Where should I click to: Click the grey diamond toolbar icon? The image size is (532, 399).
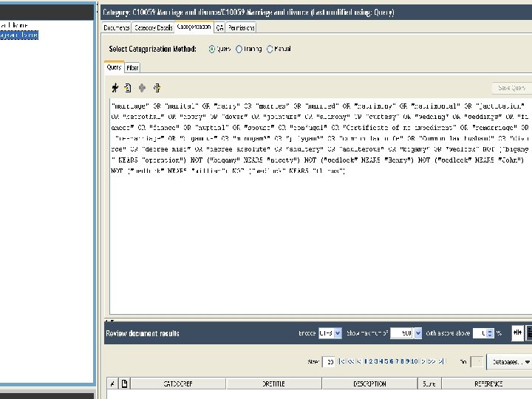click(x=142, y=88)
